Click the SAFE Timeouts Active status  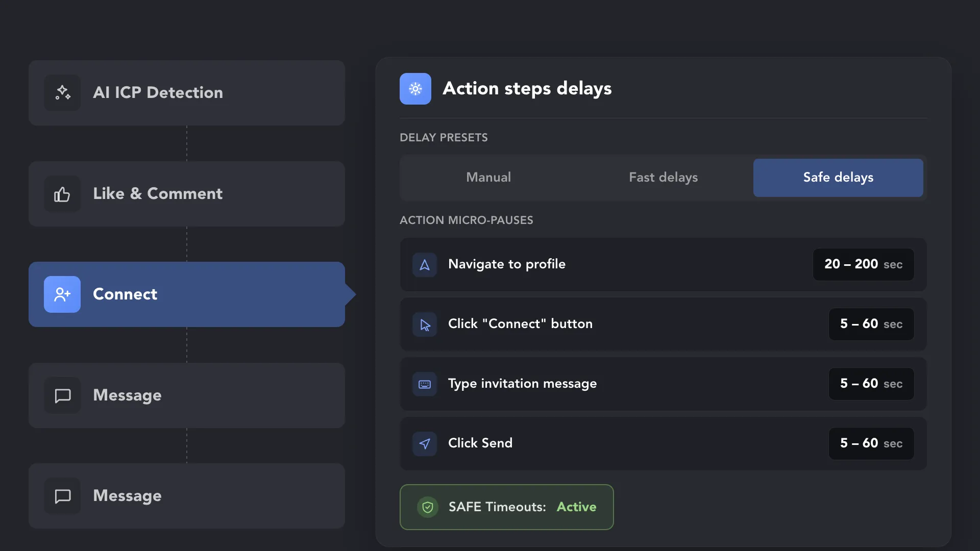(x=576, y=507)
